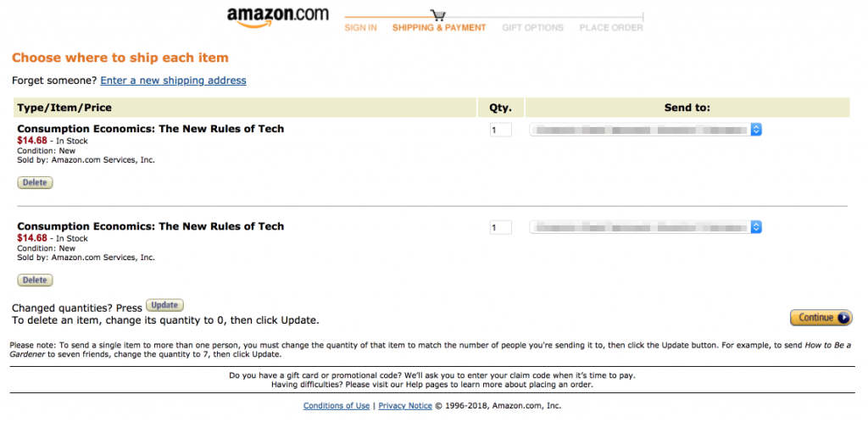Delete the first Consumption Economics item
The image size is (868, 422).
[x=35, y=182]
